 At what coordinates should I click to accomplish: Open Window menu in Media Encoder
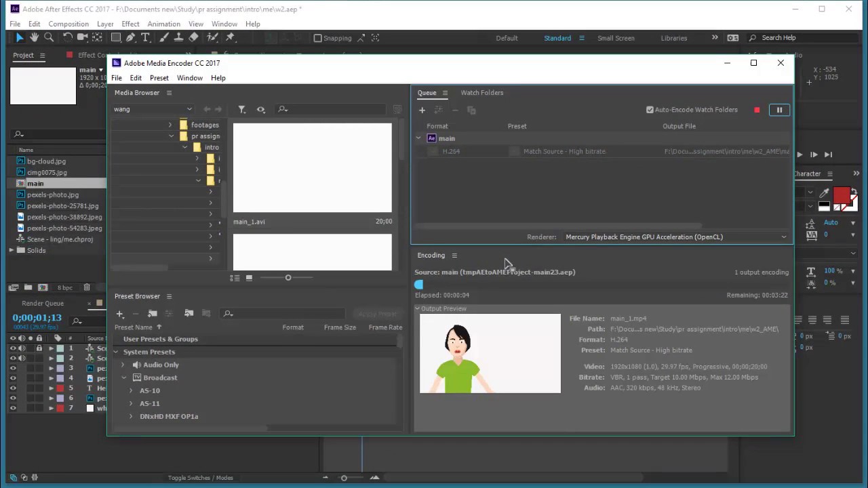click(190, 78)
